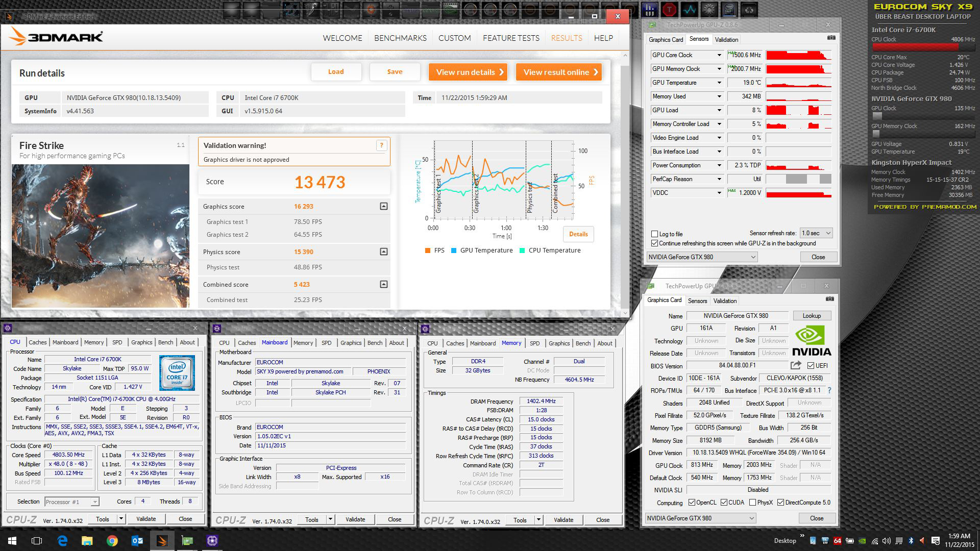Viewport: 980px width, 551px height.
Task: Click the GPU Core Clock sensor graph
Action: coord(798,55)
